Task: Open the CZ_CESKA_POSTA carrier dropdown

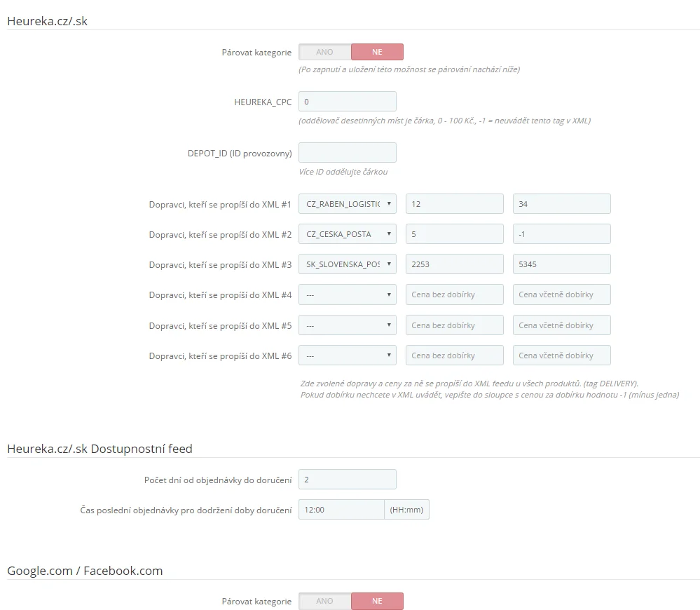Action: (x=347, y=234)
